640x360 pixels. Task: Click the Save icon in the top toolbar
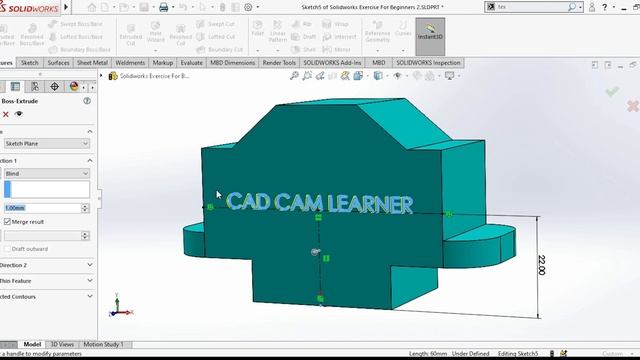click(x=144, y=7)
